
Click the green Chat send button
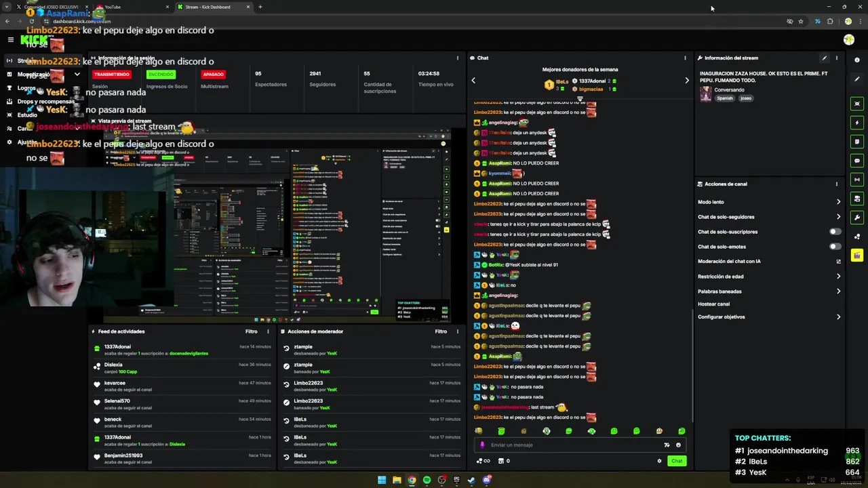677,461
